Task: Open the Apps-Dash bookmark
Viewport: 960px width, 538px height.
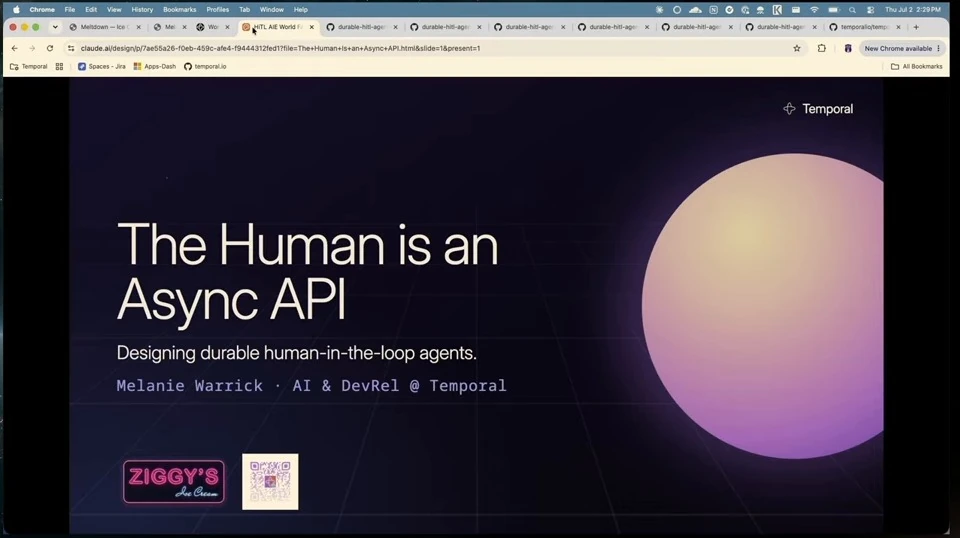Action: (x=155, y=66)
